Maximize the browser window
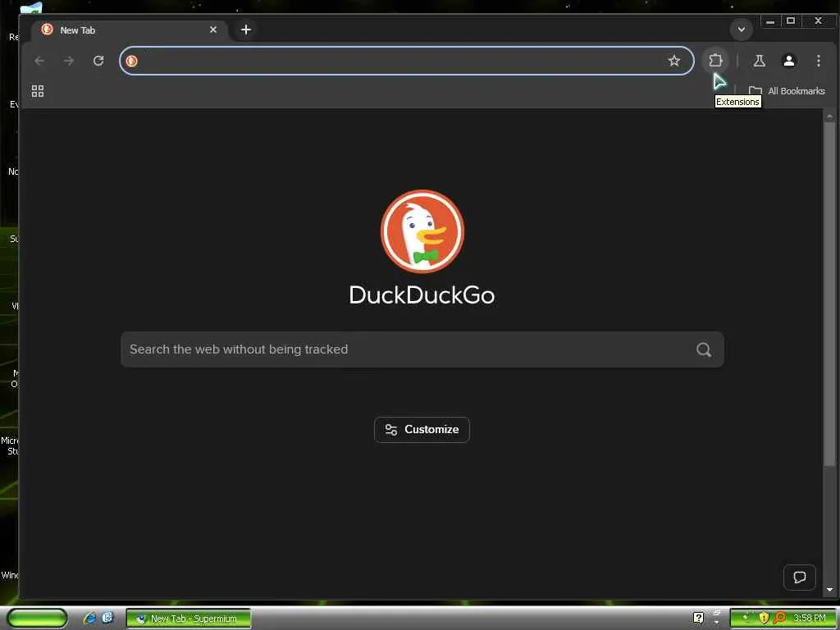Screen dimensions: 840x630 [x=790, y=21]
